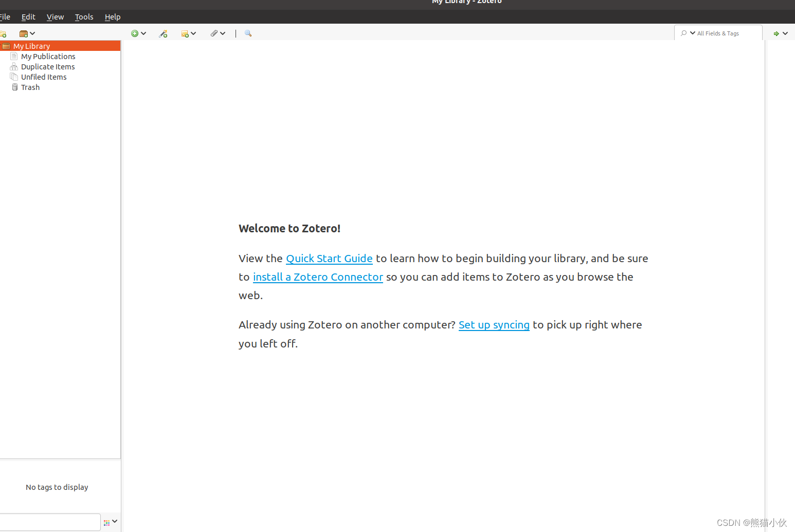The width and height of the screenshot is (795, 532).
Task: Open the File menu
Action: tap(5, 17)
